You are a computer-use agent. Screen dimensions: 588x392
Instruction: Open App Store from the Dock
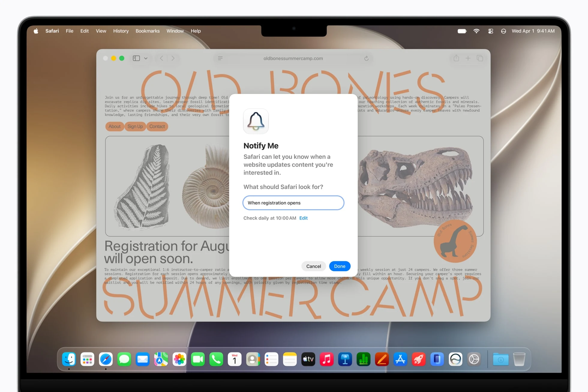[x=400, y=359]
